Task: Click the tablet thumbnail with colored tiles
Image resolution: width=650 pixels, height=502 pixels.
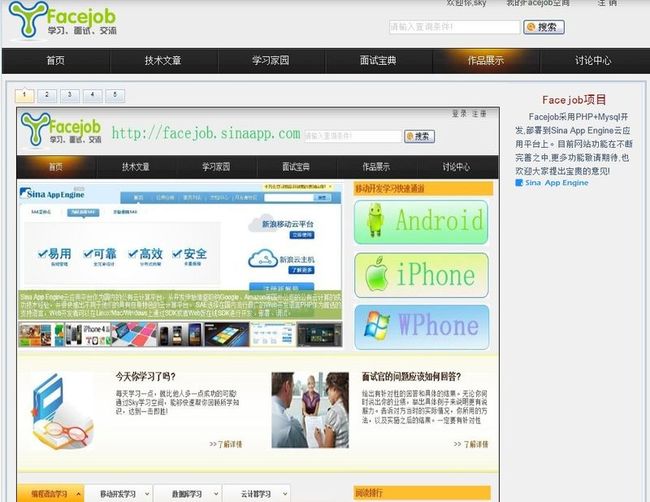Action: pyautogui.click(x=134, y=334)
